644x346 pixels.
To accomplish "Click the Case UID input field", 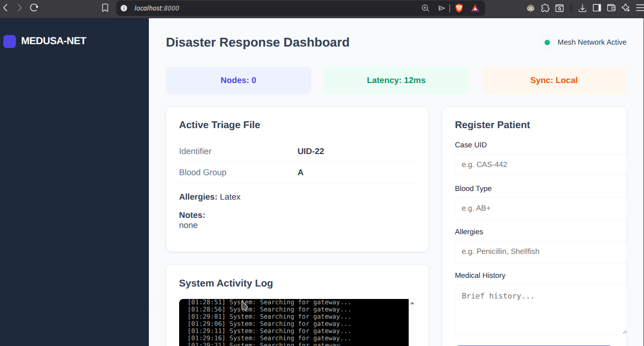I will coord(541,165).
